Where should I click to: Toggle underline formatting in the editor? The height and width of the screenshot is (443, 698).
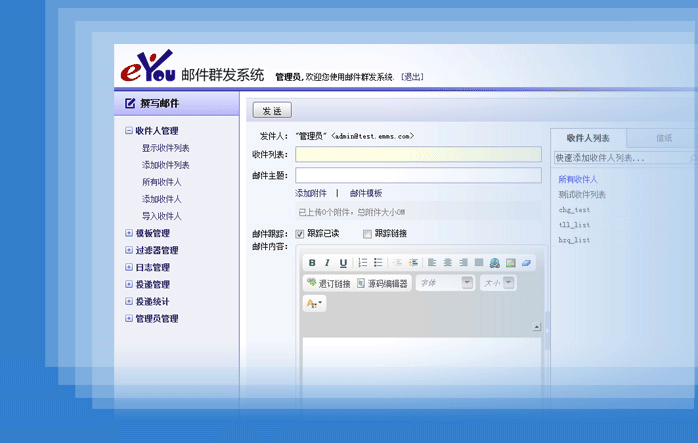(x=343, y=263)
